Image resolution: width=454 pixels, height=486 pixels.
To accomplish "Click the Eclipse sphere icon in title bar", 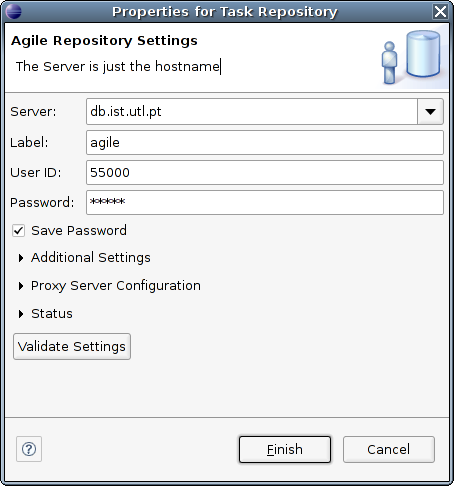I will [x=14, y=12].
